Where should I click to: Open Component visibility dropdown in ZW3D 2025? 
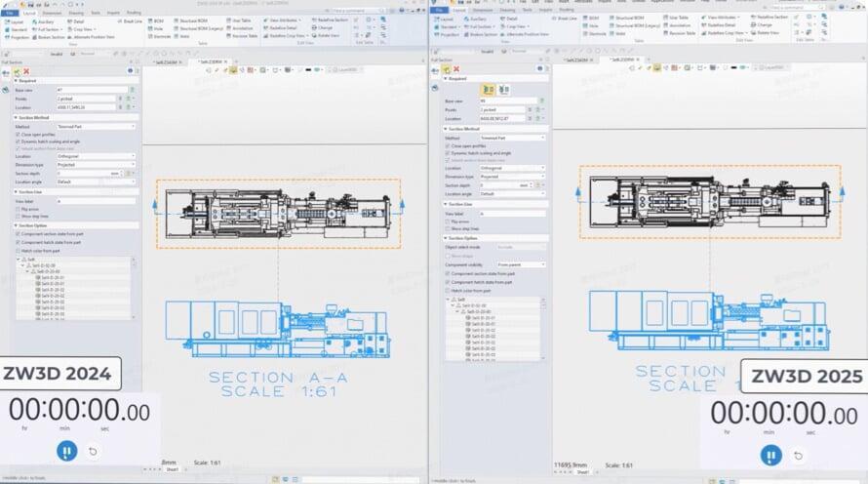click(x=521, y=264)
